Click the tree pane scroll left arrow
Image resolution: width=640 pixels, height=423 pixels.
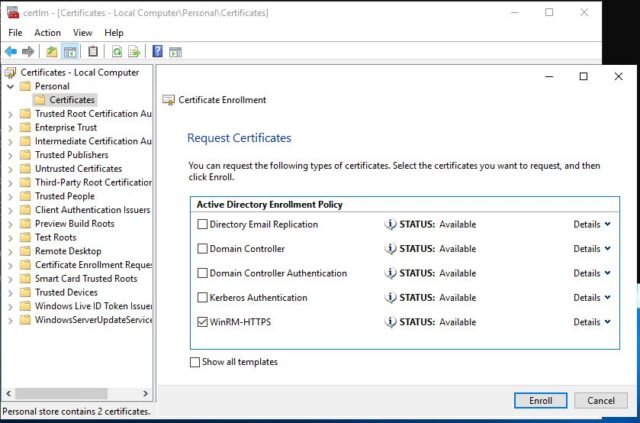(x=9, y=394)
